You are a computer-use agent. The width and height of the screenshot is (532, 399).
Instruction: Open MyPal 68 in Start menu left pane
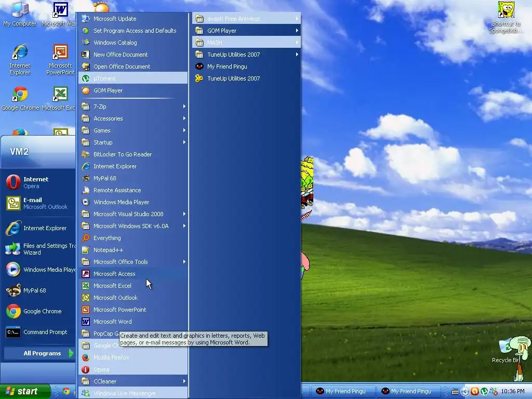[38, 290]
